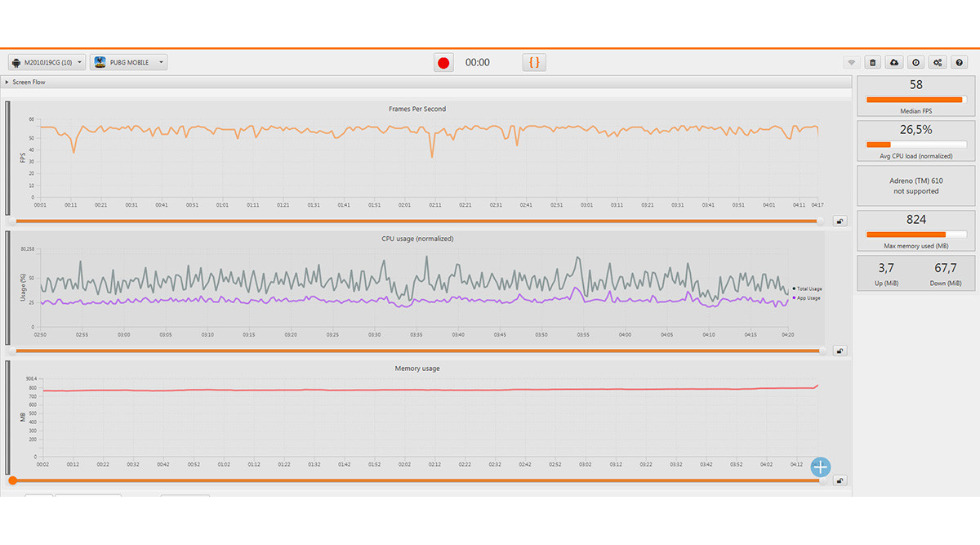Screen dimensions: 980x545
Task: Click the orange curly braces marker button
Action: pyautogui.click(x=534, y=63)
